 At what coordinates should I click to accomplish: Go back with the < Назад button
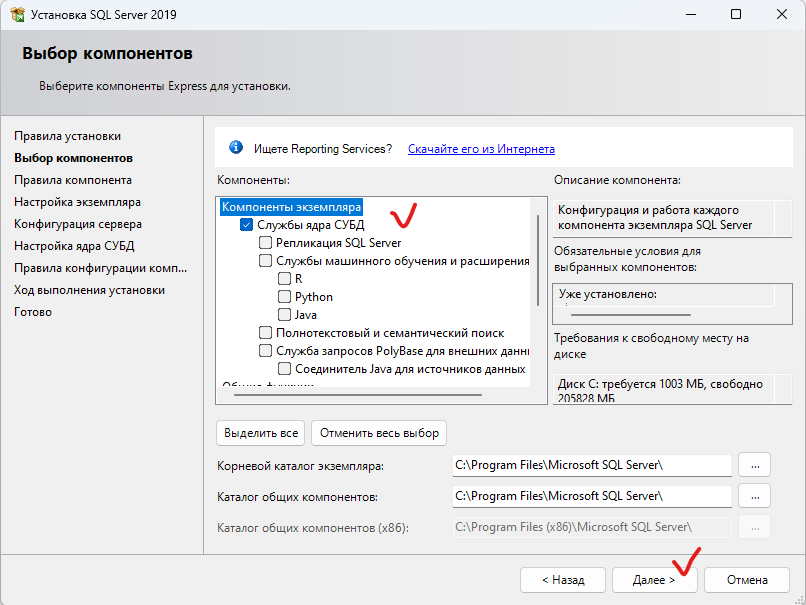pyautogui.click(x=563, y=580)
